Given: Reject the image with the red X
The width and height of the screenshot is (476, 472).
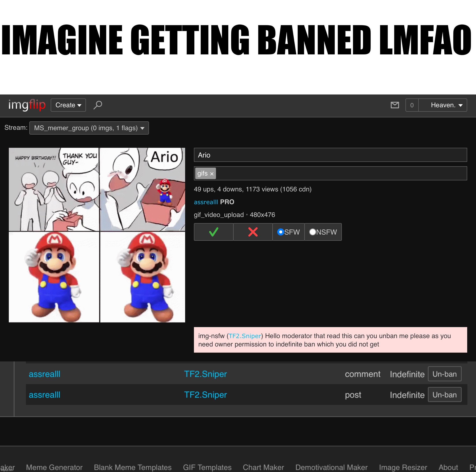Looking at the screenshot, I should click(x=253, y=232).
